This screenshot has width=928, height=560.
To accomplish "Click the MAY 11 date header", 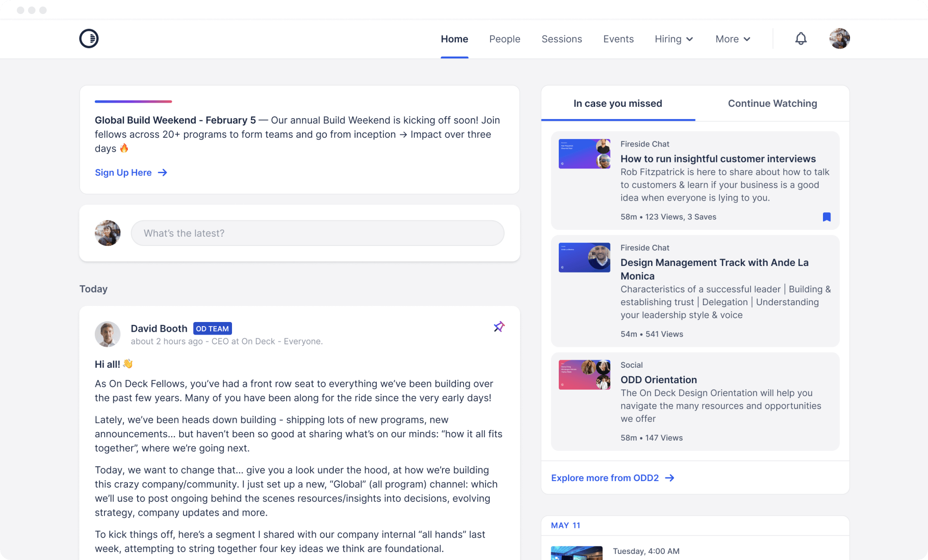I will pos(565,525).
